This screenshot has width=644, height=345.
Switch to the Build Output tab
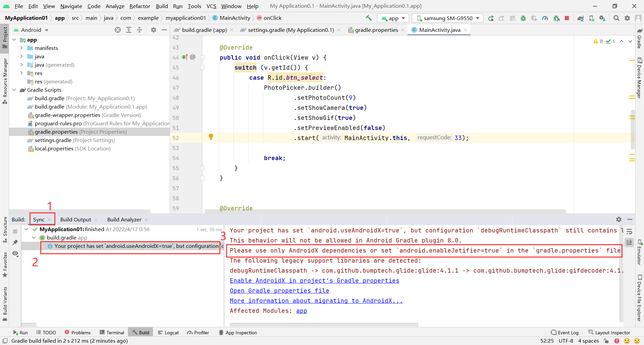tap(75, 219)
